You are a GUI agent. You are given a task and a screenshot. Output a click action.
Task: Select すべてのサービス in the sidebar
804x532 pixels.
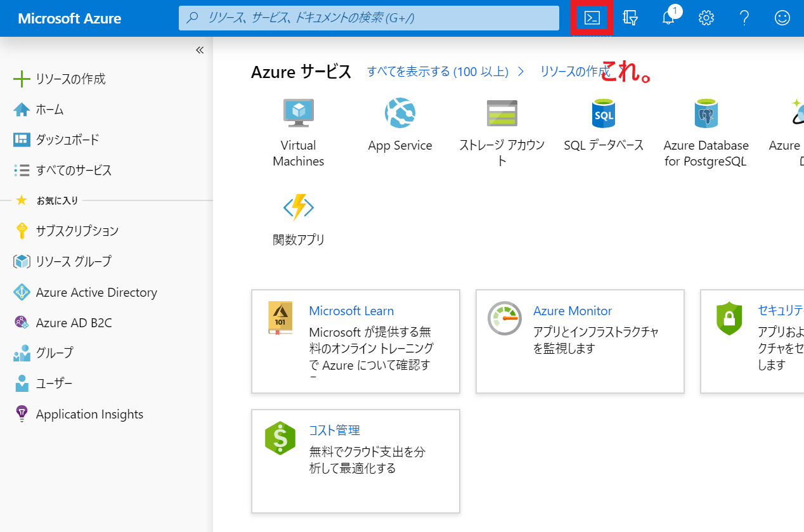pos(74,170)
